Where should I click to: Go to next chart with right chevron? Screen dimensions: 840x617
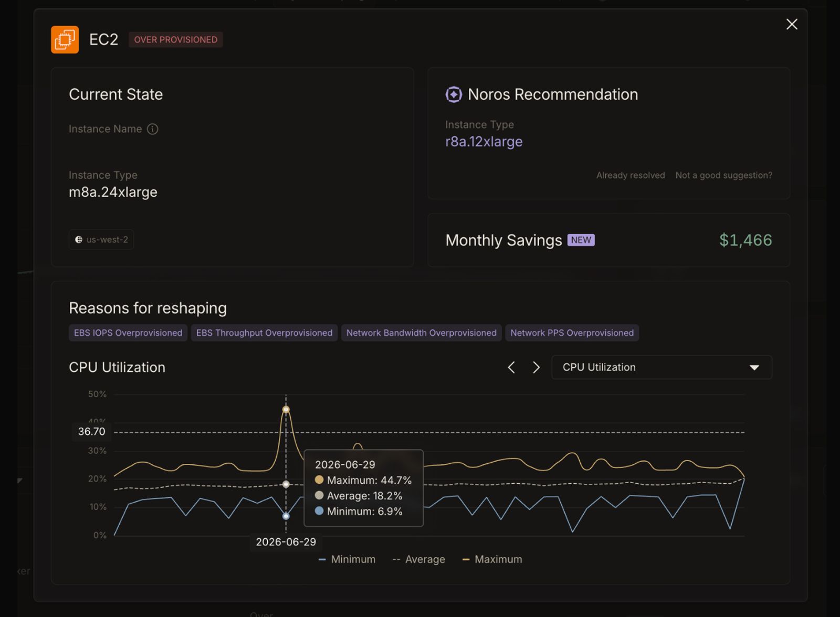536,367
